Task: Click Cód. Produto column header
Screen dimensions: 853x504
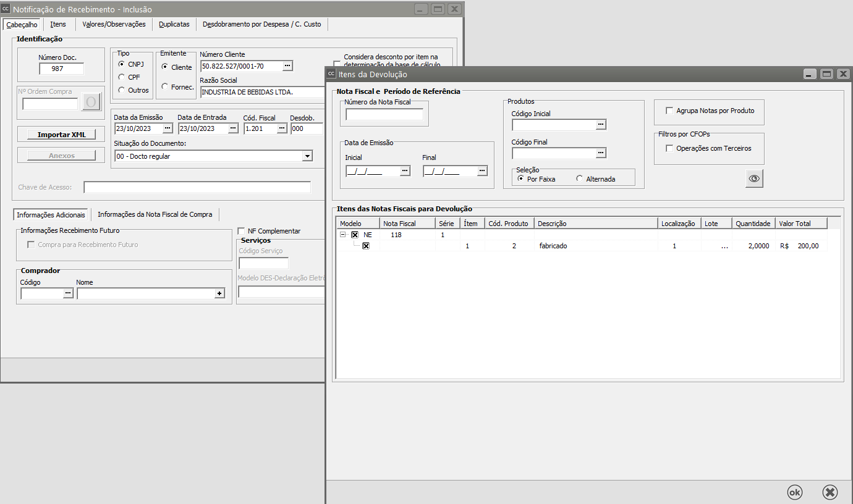Action: pos(509,223)
